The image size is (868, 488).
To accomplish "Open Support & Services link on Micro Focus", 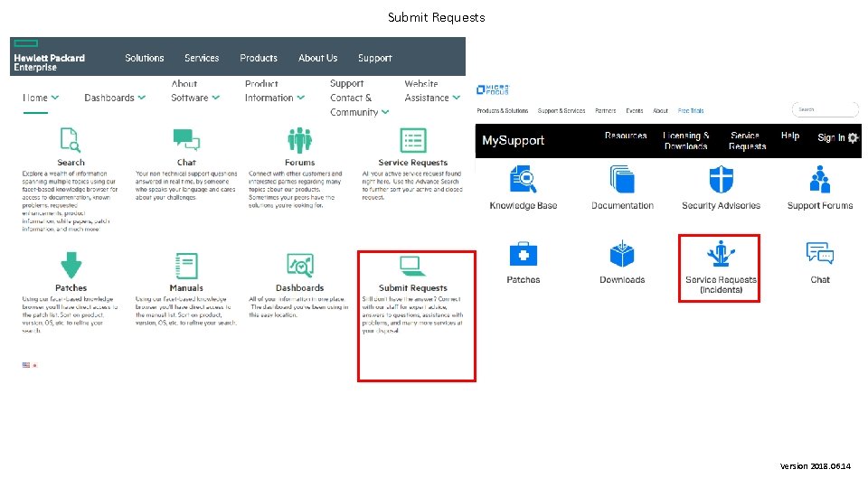I will click(x=561, y=110).
